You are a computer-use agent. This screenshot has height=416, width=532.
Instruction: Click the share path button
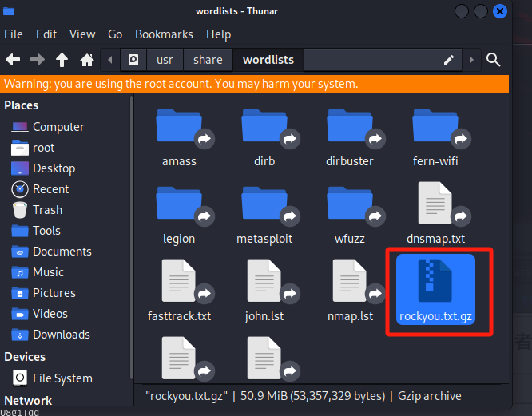tap(208, 60)
